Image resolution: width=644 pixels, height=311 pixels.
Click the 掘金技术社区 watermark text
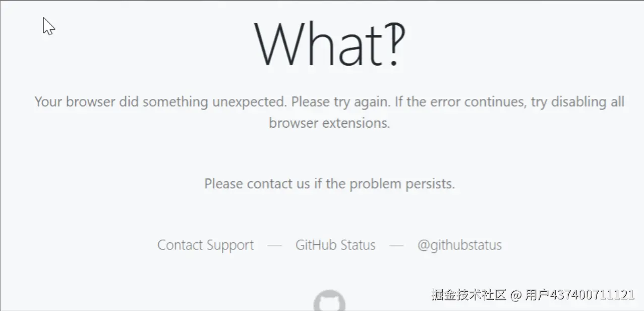click(x=469, y=294)
